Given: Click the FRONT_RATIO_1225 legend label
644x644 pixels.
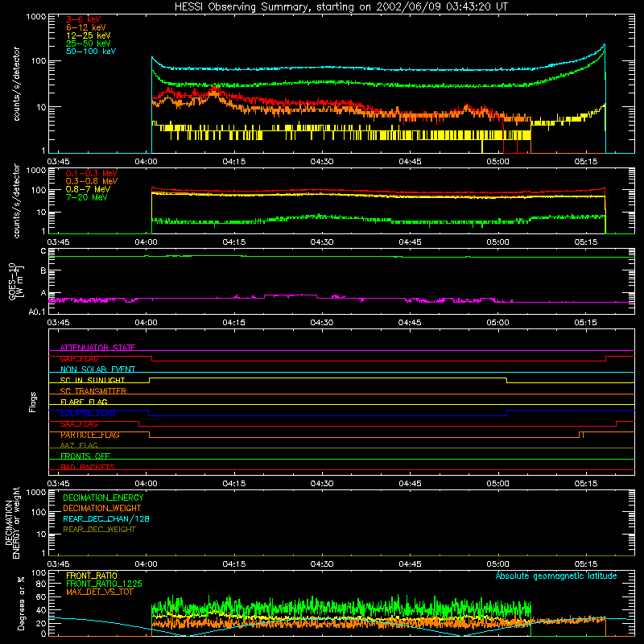Looking at the screenshot, I should pyautogui.click(x=104, y=584).
